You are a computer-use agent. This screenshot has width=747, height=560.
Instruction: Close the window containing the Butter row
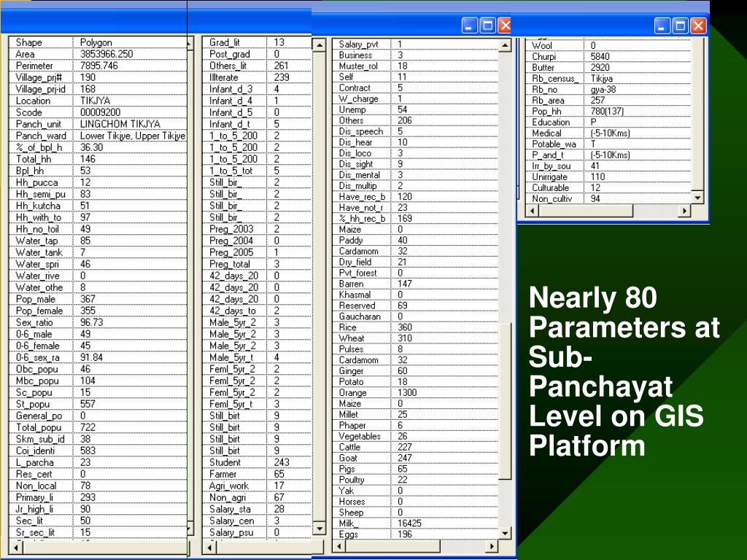pos(698,26)
